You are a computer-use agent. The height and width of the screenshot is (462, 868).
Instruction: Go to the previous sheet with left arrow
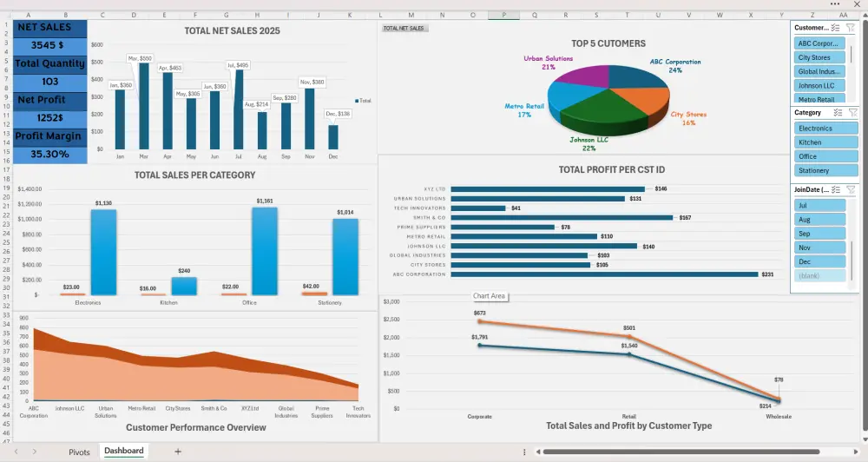tap(16, 452)
